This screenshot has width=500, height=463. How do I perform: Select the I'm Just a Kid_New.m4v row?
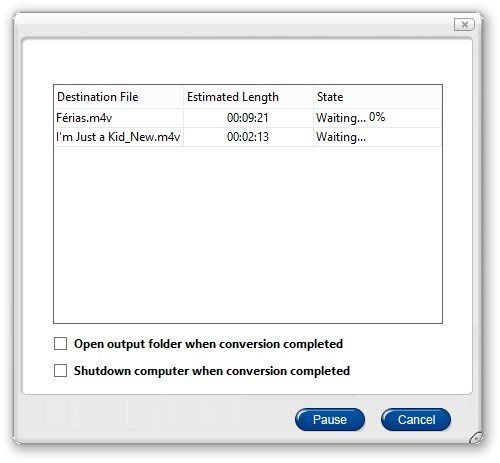[x=248, y=137]
